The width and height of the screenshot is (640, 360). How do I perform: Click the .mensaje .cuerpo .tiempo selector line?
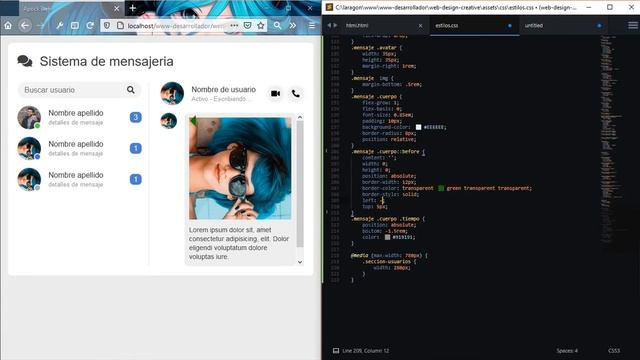387,219
